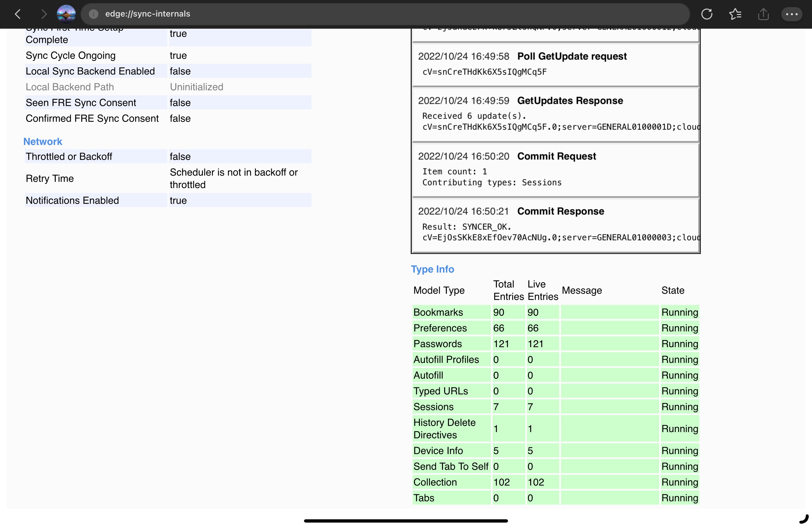Click the bottom home indicator bar
This screenshot has width=812, height=527.
click(x=406, y=520)
